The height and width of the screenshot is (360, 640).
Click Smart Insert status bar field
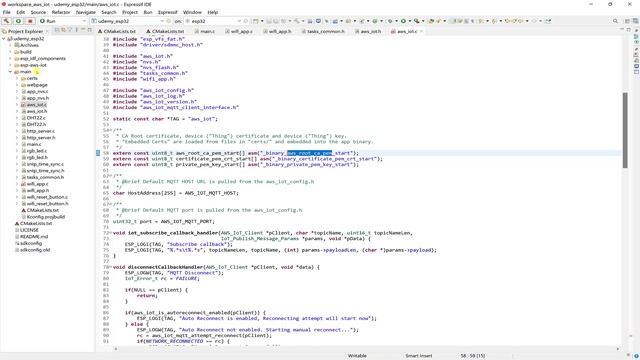click(418, 356)
